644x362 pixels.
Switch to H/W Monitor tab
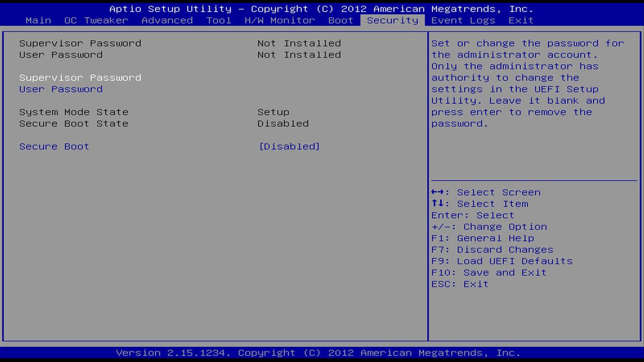pos(280,21)
